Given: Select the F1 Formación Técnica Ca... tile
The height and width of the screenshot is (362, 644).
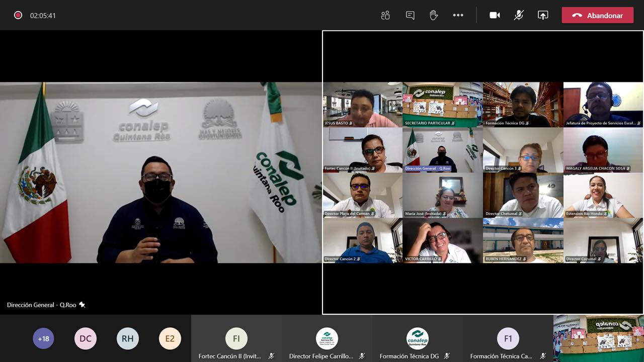Looking at the screenshot, I should [x=508, y=339].
